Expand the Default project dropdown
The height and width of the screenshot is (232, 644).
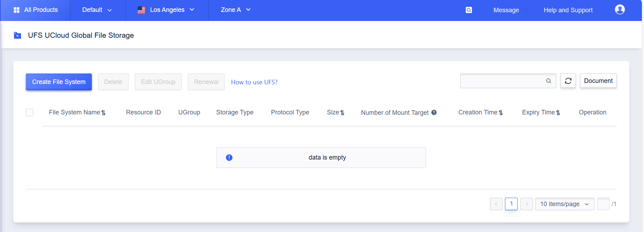[97, 10]
